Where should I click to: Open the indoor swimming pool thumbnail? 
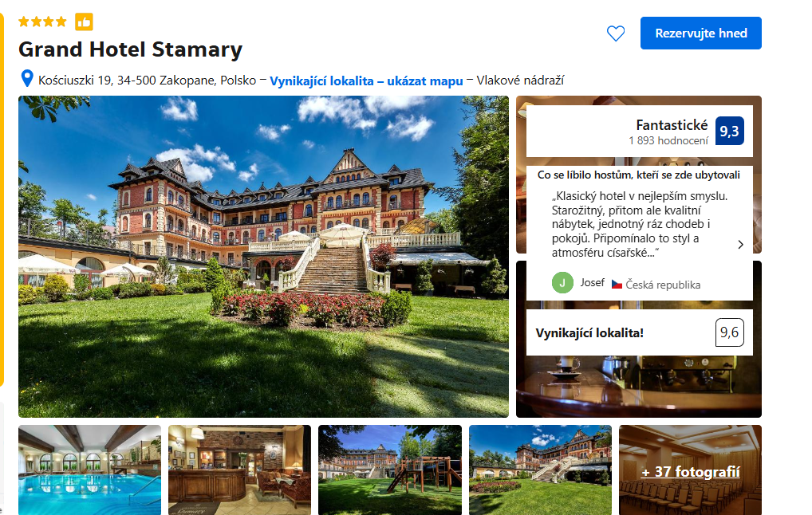89,470
